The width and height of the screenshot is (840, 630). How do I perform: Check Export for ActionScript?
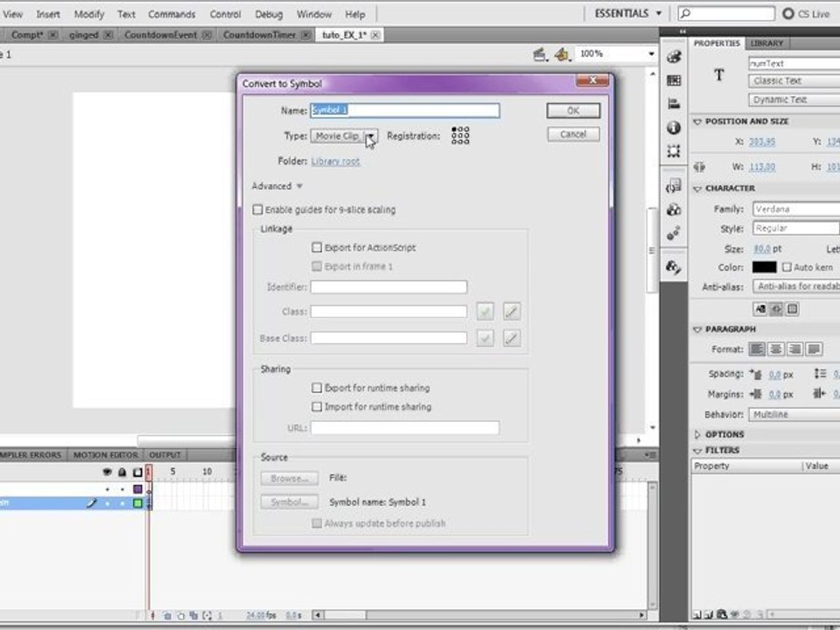[x=317, y=248]
